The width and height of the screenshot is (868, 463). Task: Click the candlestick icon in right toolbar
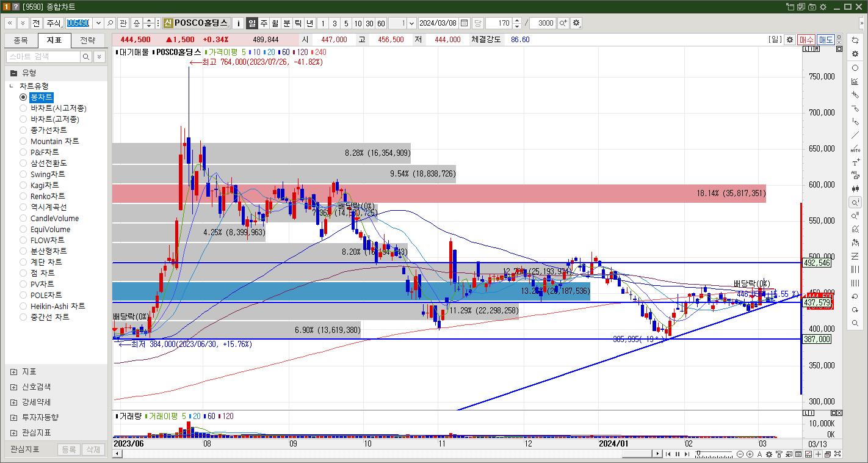[x=855, y=189]
